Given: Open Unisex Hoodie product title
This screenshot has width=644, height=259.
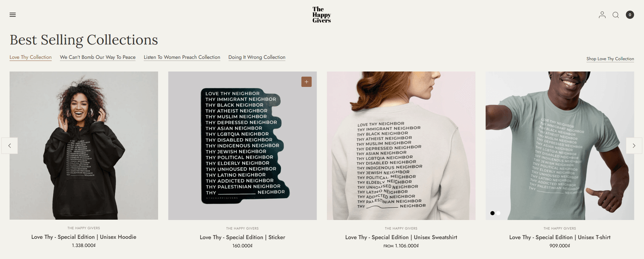Looking at the screenshot, I should click(x=84, y=237).
